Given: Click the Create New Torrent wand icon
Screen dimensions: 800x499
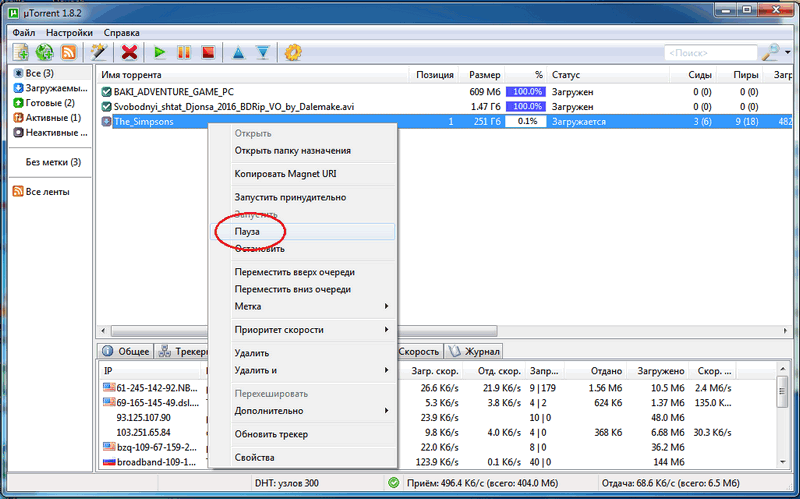Looking at the screenshot, I should click(x=98, y=52).
